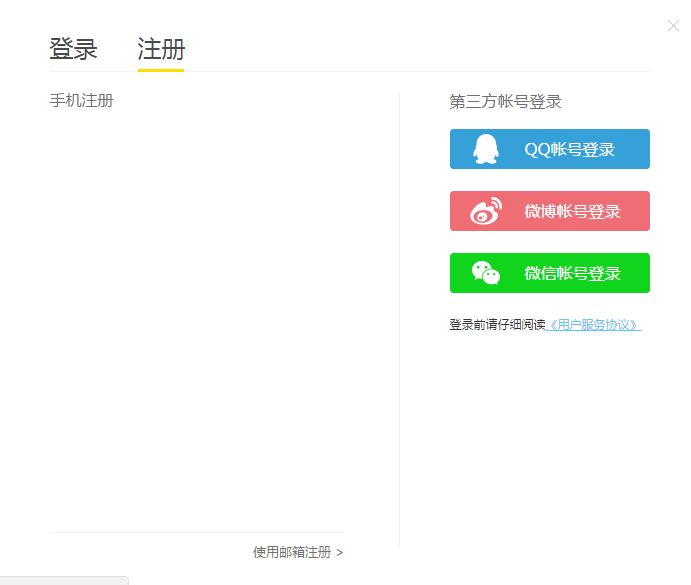Select the 注册 tab
This screenshot has height=585, width=691.
click(x=161, y=48)
